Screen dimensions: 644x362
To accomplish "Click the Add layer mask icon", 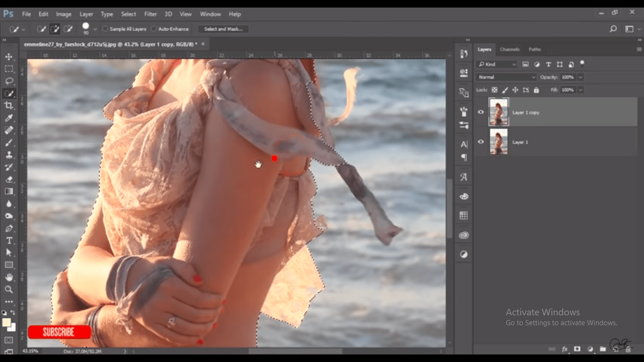I will click(x=577, y=349).
